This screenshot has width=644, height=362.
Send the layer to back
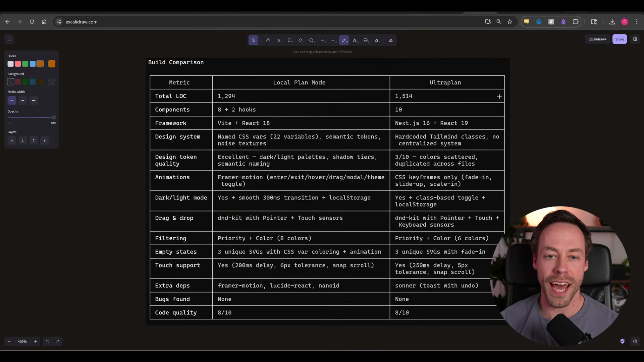(x=12, y=140)
